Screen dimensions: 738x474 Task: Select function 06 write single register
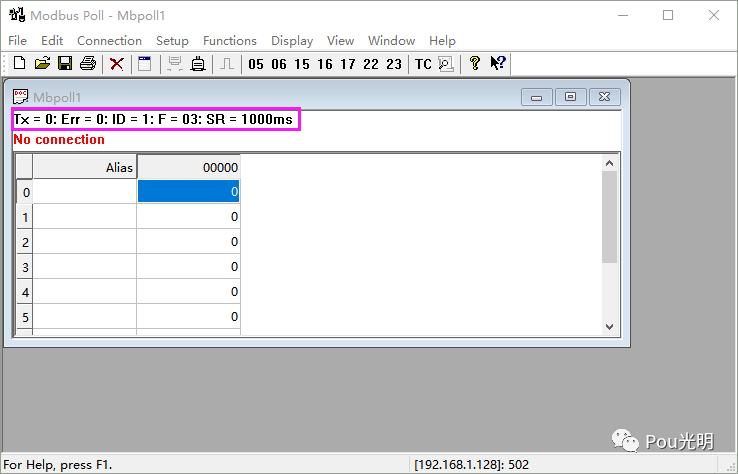pyautogui.click(x=279, y=64)
